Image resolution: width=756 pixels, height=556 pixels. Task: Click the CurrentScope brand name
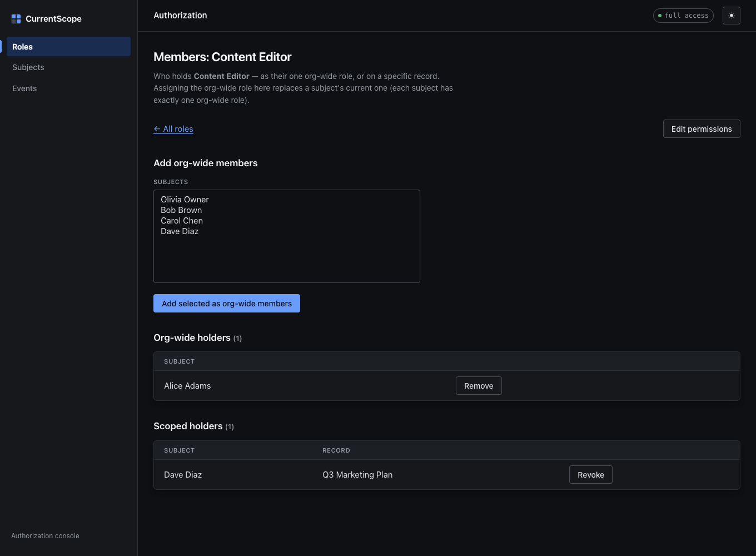pos(53,19)
